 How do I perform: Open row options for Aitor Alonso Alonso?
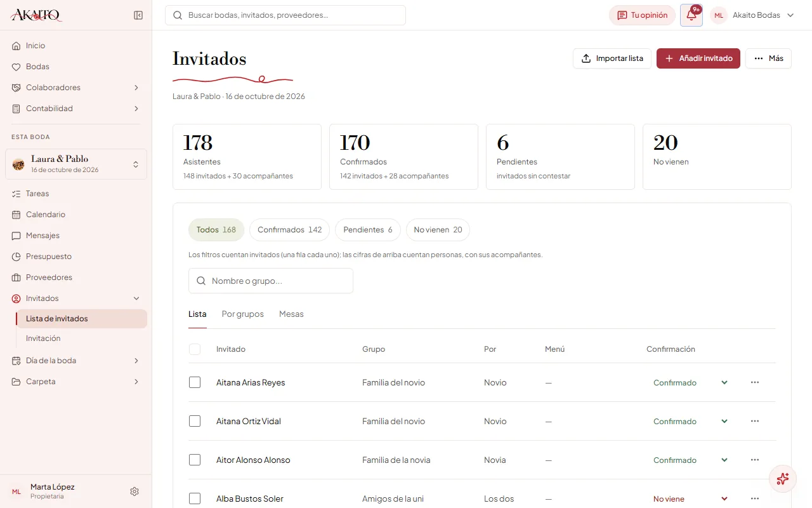click(x=755, y=460)
